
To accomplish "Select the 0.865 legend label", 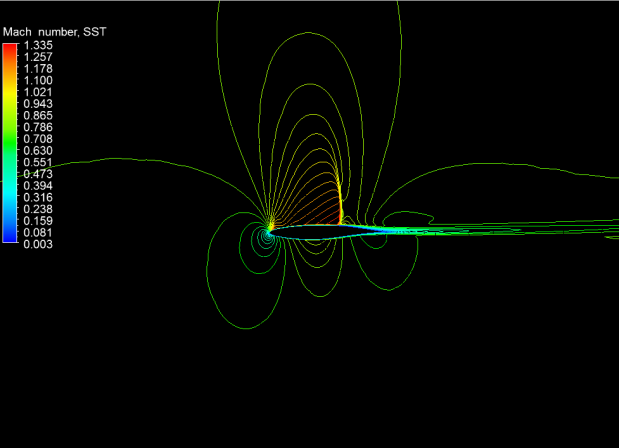I will coord(35,115).
